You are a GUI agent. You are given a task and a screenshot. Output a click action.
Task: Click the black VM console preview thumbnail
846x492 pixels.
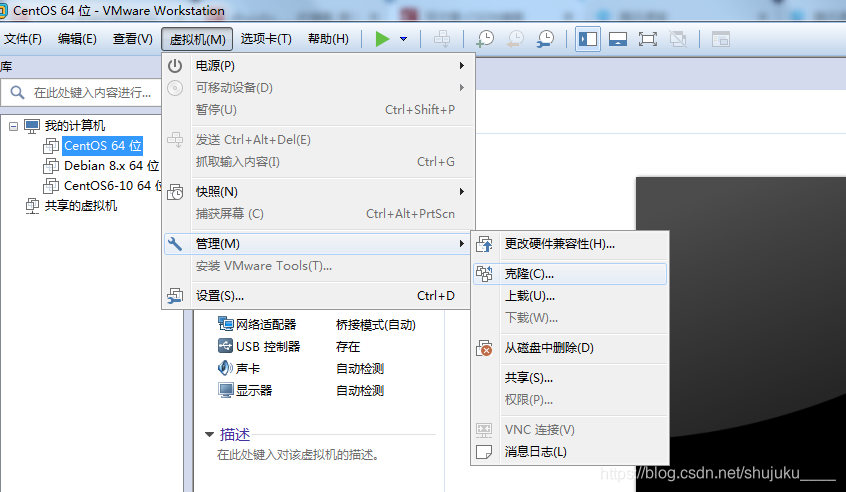tap(741, 334)
